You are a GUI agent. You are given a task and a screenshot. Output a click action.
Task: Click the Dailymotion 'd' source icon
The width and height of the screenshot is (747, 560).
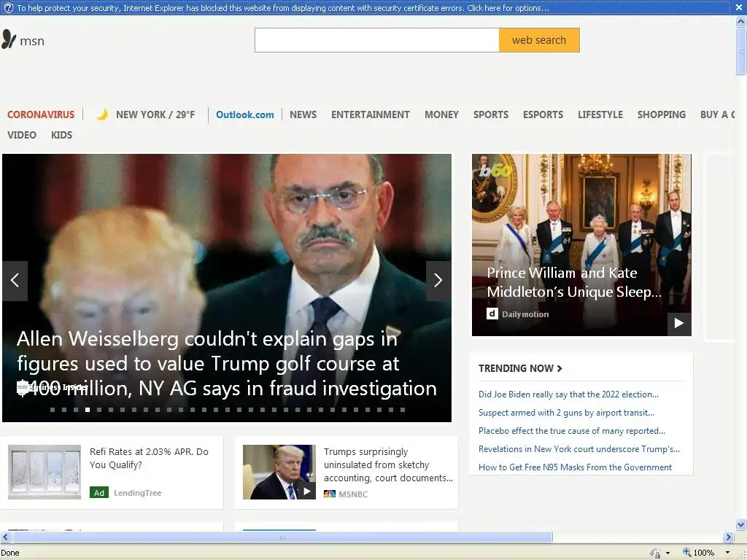(492, 314)
